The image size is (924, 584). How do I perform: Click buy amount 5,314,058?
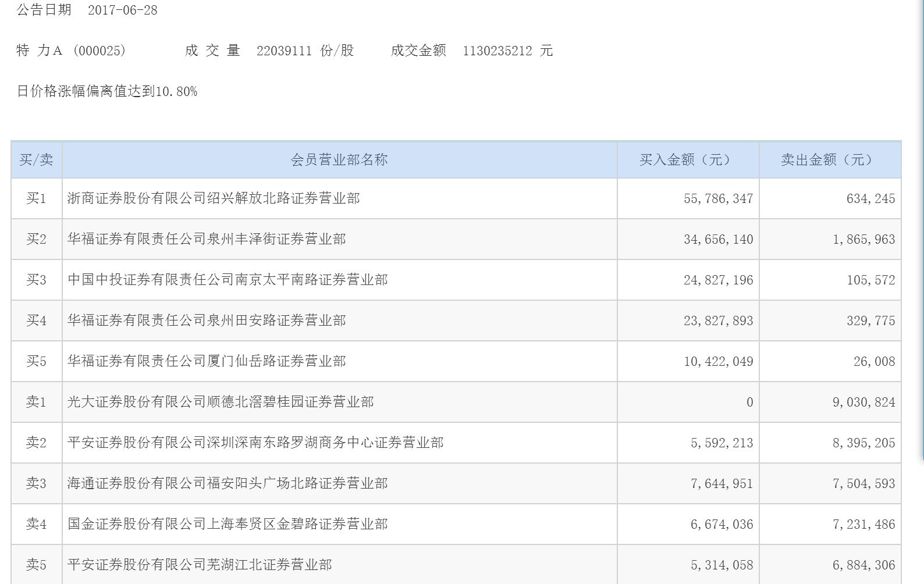722,565
